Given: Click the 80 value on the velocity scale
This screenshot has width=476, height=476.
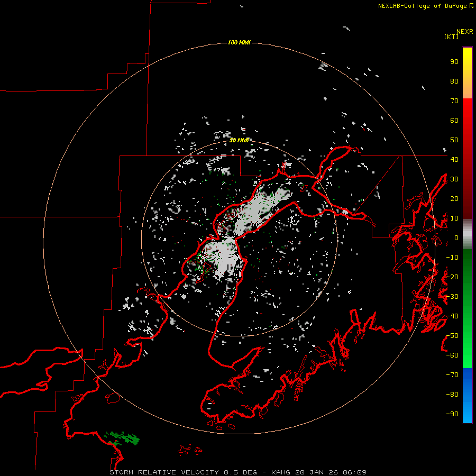Looking at the screenshot, I should (454, 81).
